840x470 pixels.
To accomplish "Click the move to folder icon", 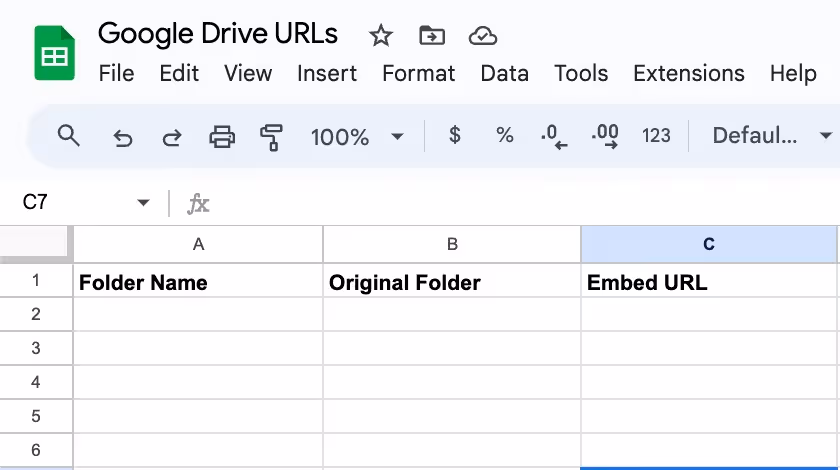I will 432,36.
